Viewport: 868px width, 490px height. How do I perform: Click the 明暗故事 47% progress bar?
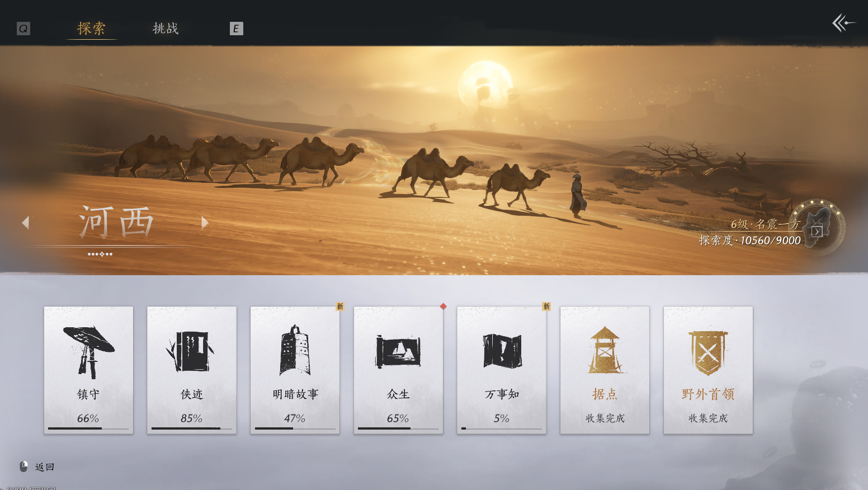click(295, 428)
